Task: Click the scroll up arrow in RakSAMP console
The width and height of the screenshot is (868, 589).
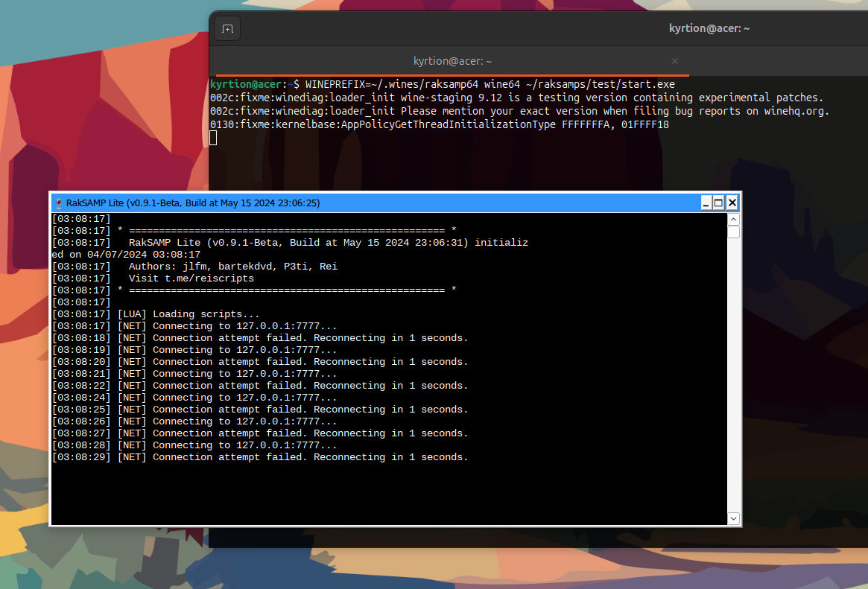Action: pyautogui.click(x=733, y=220)
